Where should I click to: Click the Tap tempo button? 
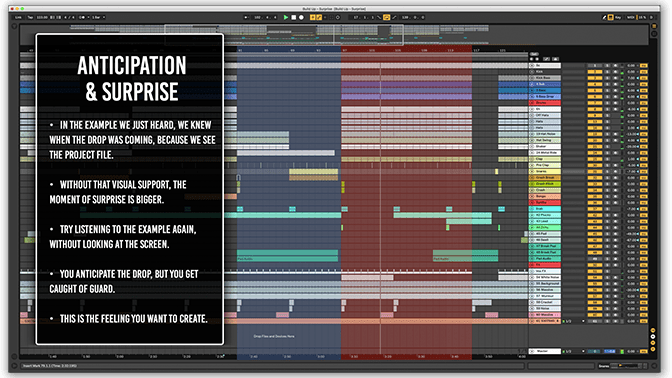(x=30, y=18)
